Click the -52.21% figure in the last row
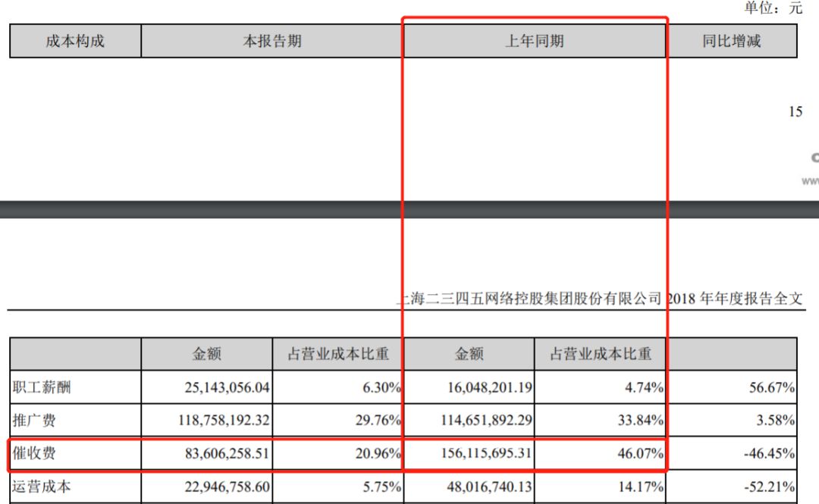This screenshot has height=504, width=819. [x=767, y=488]
